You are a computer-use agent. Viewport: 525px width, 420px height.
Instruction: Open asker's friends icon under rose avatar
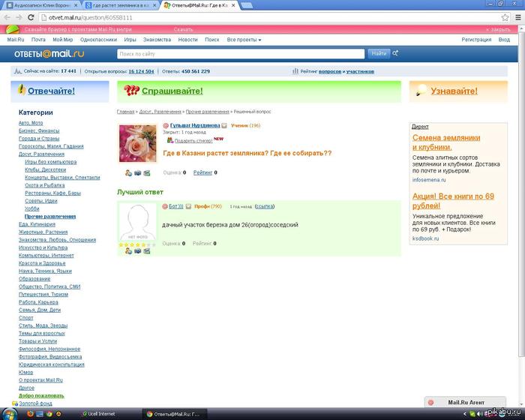[x=128, y=172]
